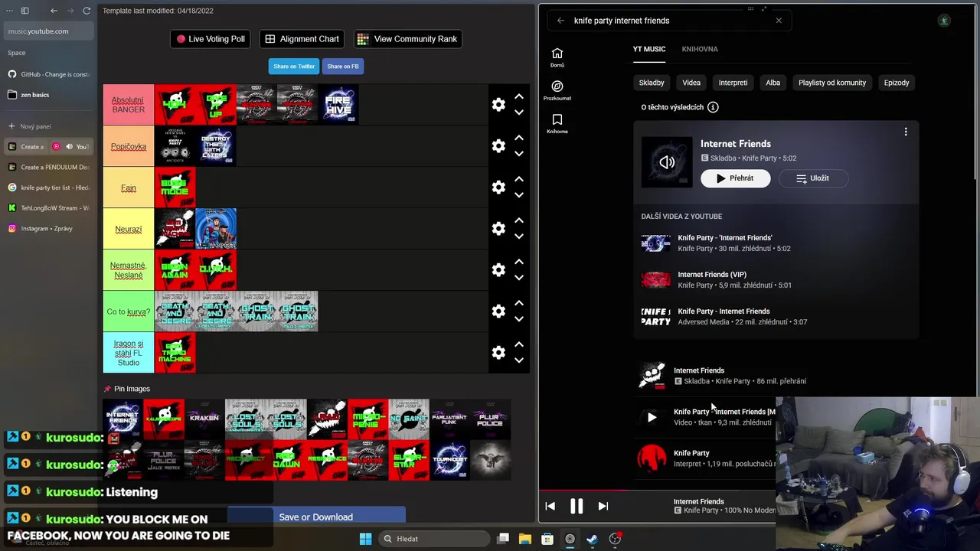Move Iragon si stáhl FL Studio tier down
This screenshot has height=551, width=980.
[x=519, y=360]
